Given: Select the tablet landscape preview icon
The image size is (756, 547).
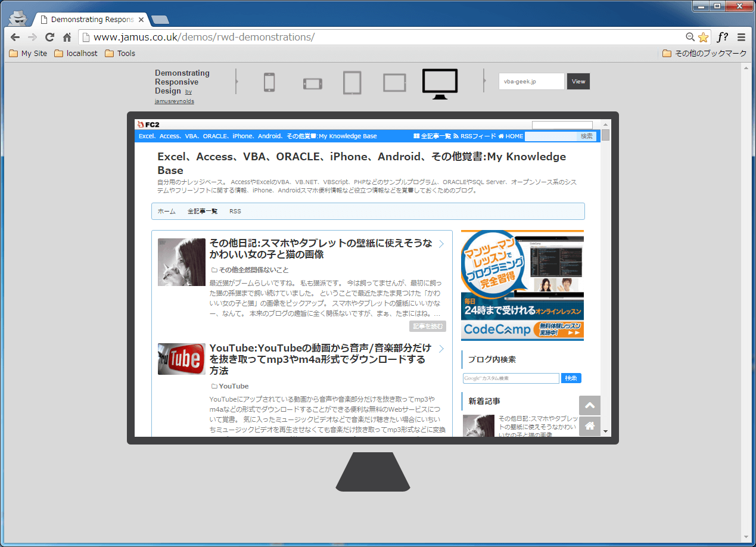Looking at the screenshot, I should (394, 83).
